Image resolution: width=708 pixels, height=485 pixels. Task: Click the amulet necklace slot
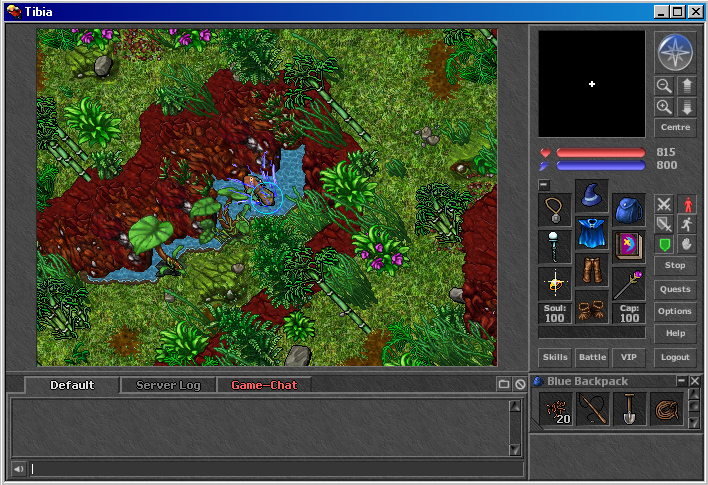pos(555,210)
